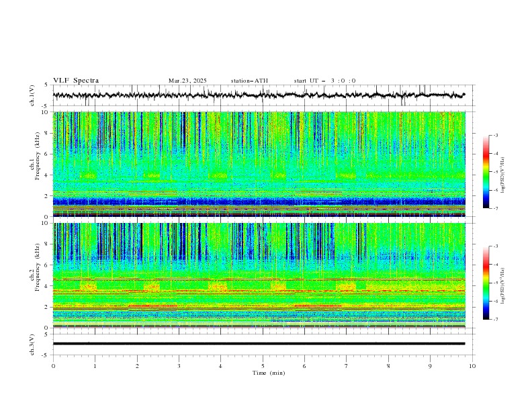Click time axis tick label "9"
Screen dimensions: 532x411
(x=430, y=366)
